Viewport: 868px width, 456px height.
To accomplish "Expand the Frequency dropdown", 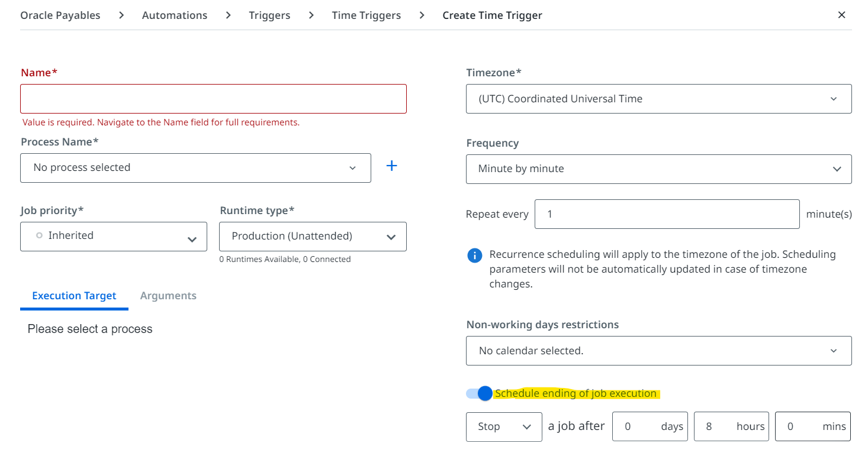I will [x=658, y=169].
